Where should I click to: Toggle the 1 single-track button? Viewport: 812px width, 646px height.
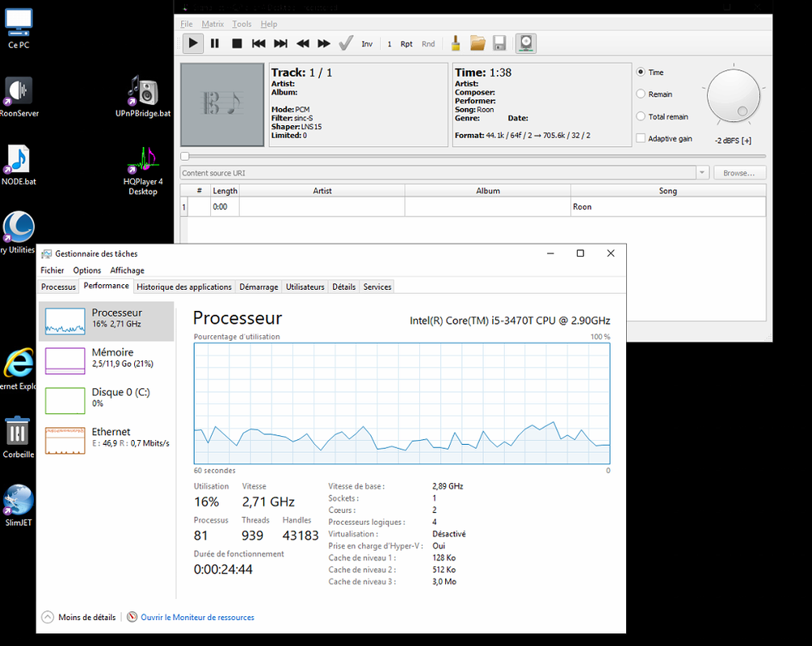389,44
